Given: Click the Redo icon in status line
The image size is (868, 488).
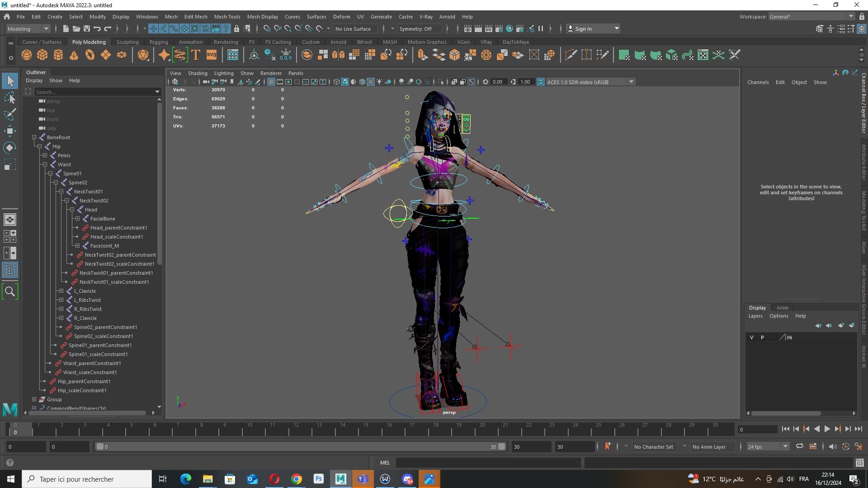Looking at the screenshot, I should (108, 28).
